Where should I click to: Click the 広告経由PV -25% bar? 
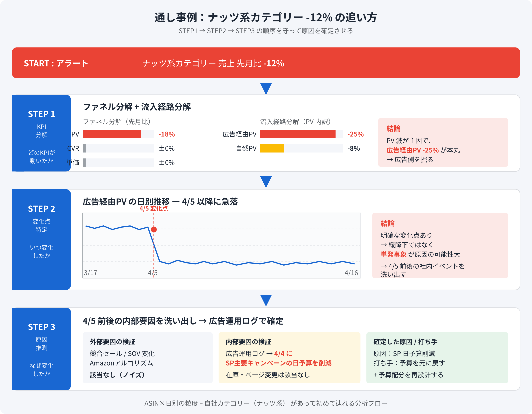(298, 135)
